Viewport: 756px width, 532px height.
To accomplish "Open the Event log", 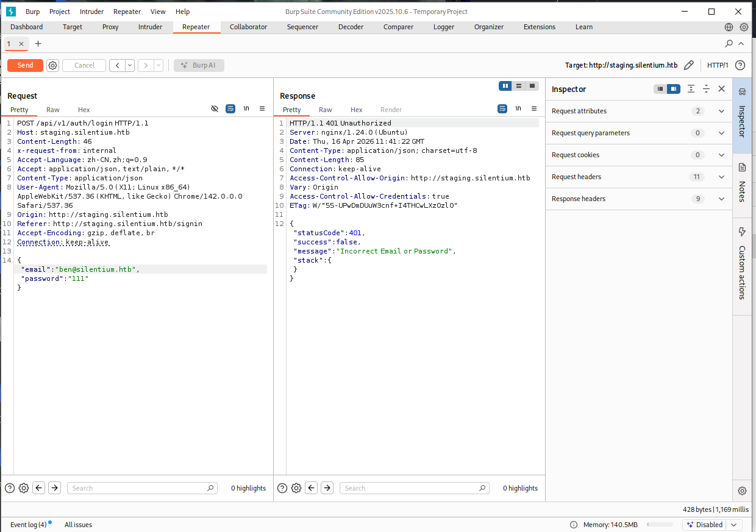I will [x=28, y=525].
